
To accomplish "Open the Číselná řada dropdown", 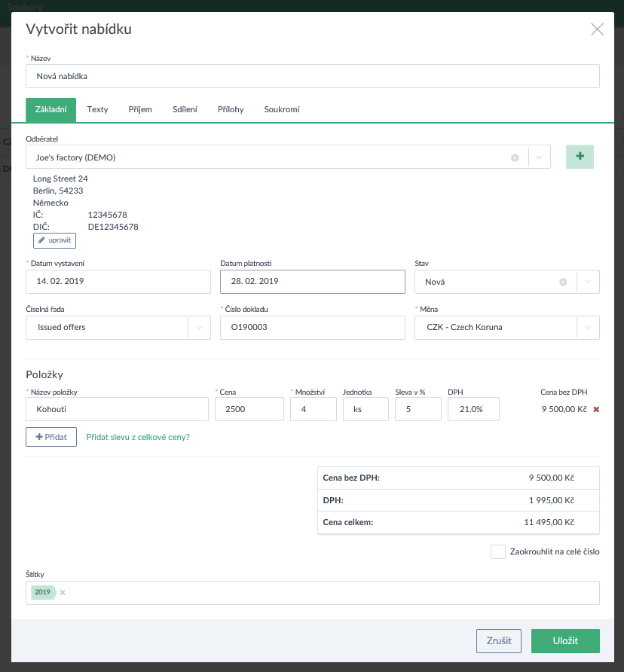I will [199, 328].
